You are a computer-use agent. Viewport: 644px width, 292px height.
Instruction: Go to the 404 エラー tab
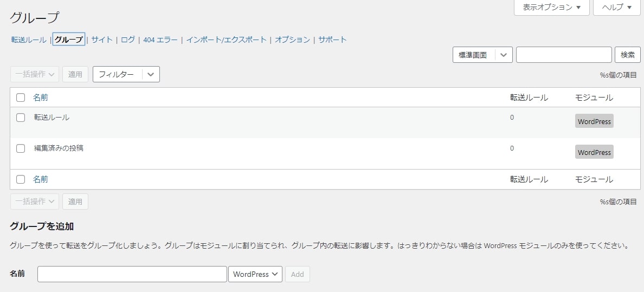click(160, 40)
